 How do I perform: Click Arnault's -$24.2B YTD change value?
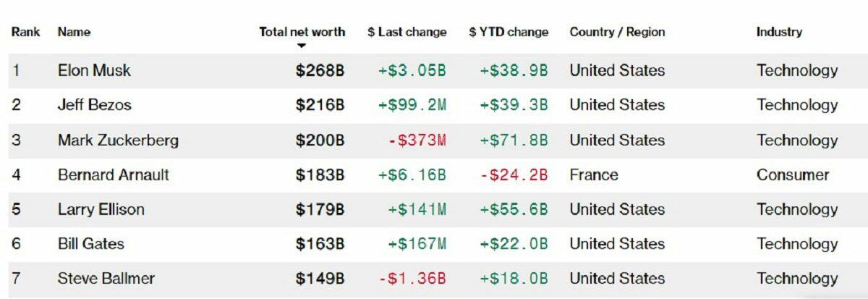pos(514,174)
